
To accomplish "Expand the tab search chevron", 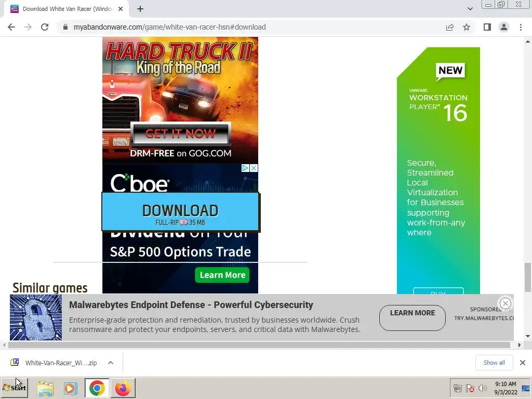I will (470, 9).
